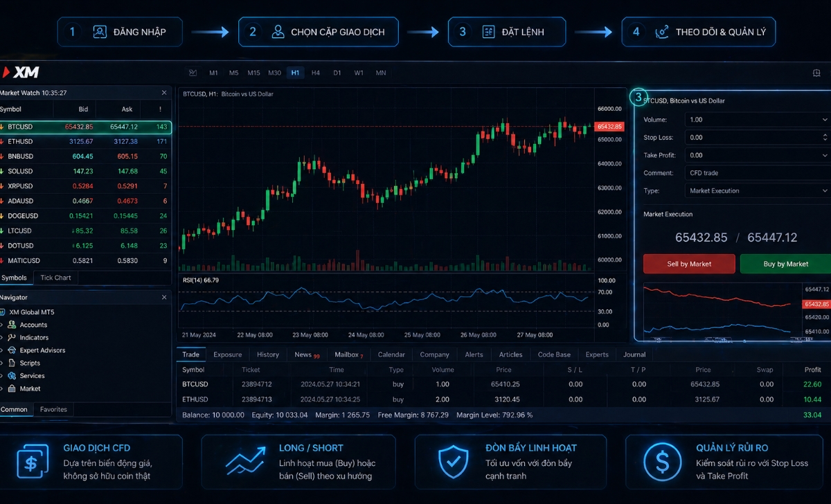Click the XM logo at top left
831x504 pixels.
coord(22,72)
